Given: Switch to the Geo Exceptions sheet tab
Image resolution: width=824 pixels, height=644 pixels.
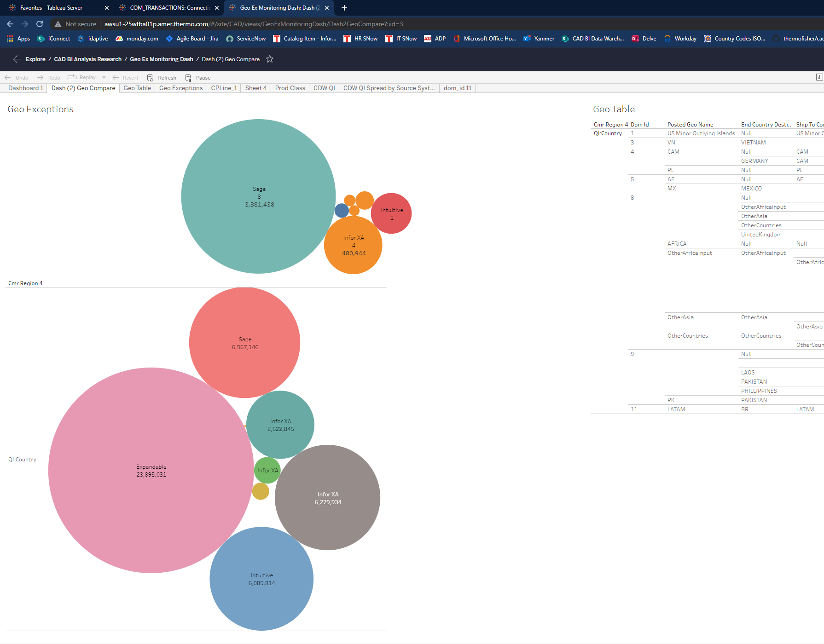Looking at the screenshot, I should [181, 88].
